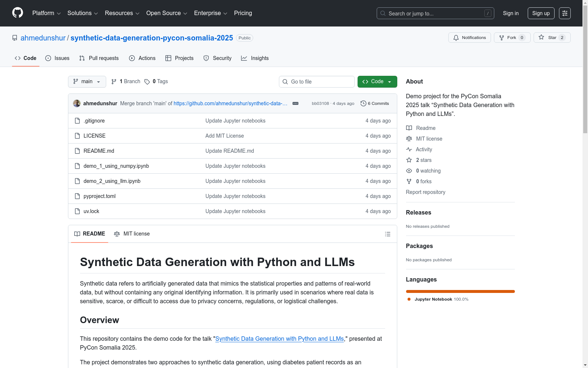The height and width of the screenshot is (368, 588).
Task: Focus the Go to file input
Action: coord(317,82)
